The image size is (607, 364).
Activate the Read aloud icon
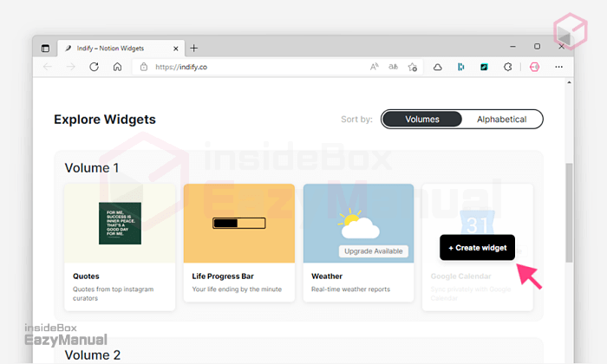click(374, 67)
